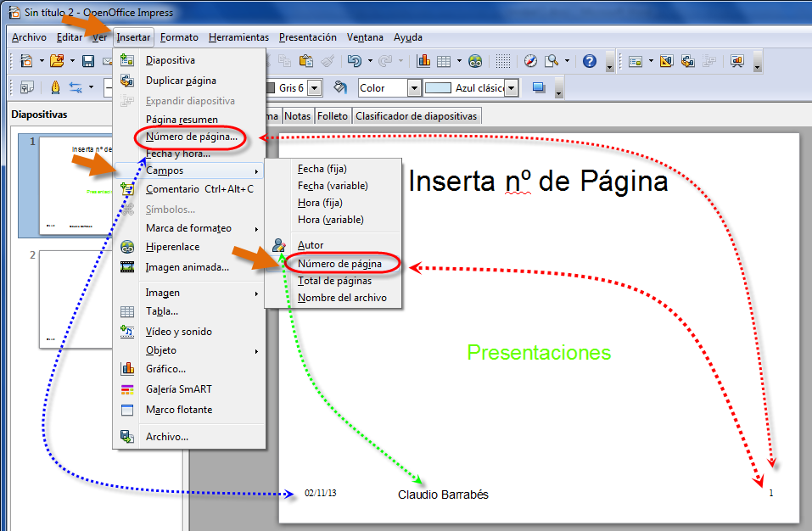This screenshot has height=531, width=812.
Task: Switch to the Folleto tab
Action: point(333,116)
